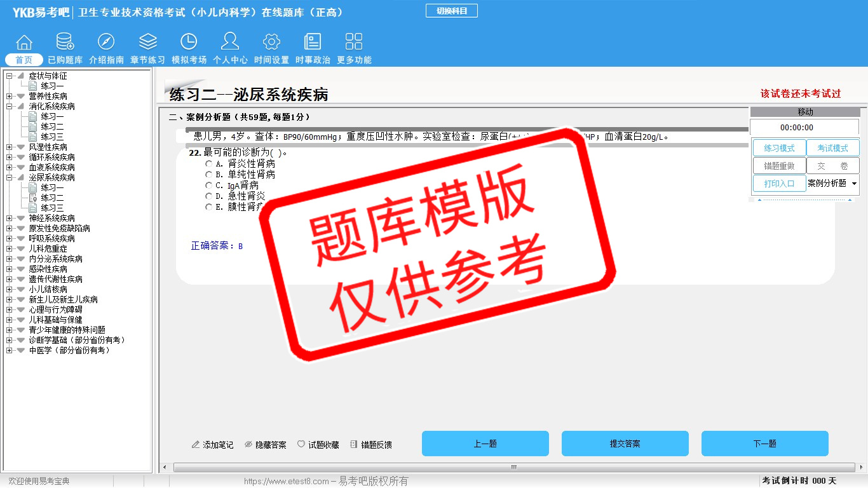Open the 模拟考场 clock icon
The height and width of the screenshot is (488, 868).
pos(189,43)
